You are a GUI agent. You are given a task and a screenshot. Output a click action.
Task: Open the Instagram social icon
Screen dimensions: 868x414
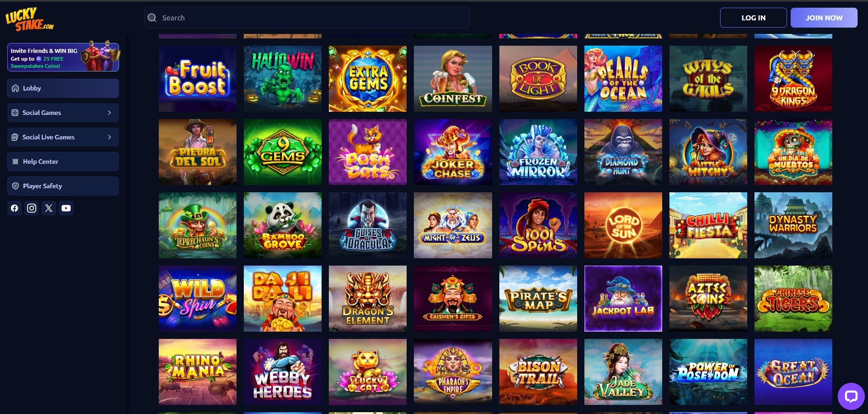(x=32, y=208)
